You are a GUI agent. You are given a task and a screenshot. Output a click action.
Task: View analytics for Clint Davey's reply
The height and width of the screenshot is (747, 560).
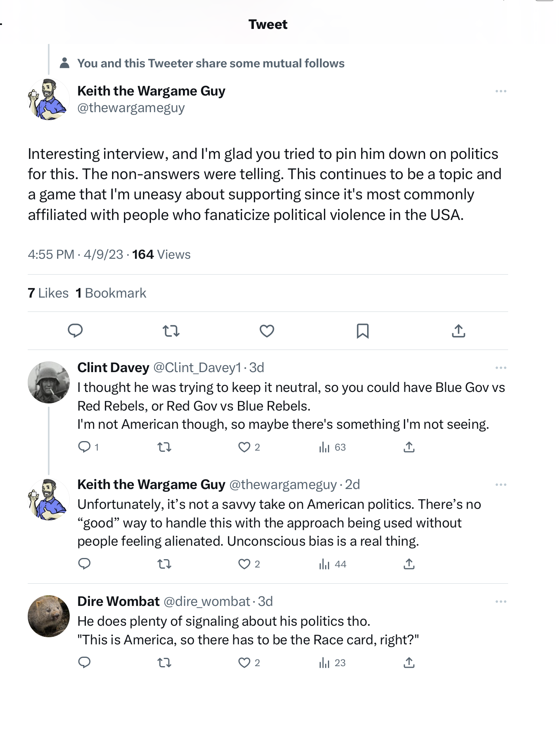coord(324,447)
